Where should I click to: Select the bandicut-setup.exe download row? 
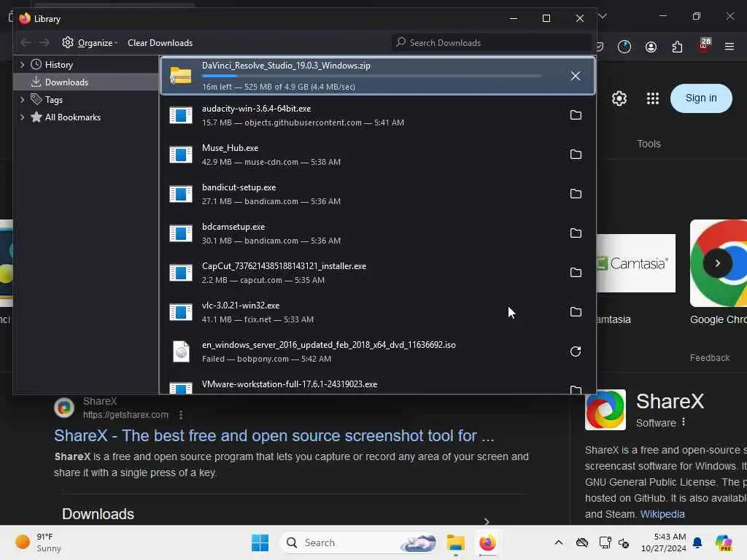[x=377, y=194]
